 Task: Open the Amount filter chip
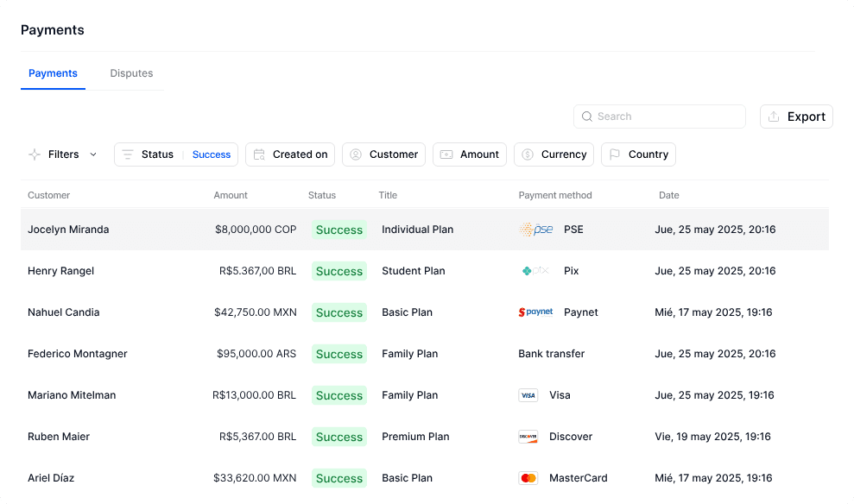point(470,154)
